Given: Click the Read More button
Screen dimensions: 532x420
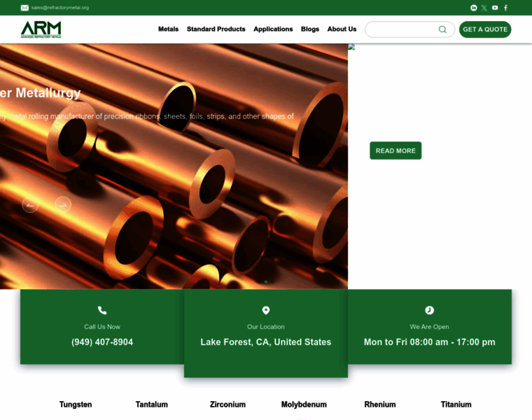Looking at the screenshot, I should [395, 150].
